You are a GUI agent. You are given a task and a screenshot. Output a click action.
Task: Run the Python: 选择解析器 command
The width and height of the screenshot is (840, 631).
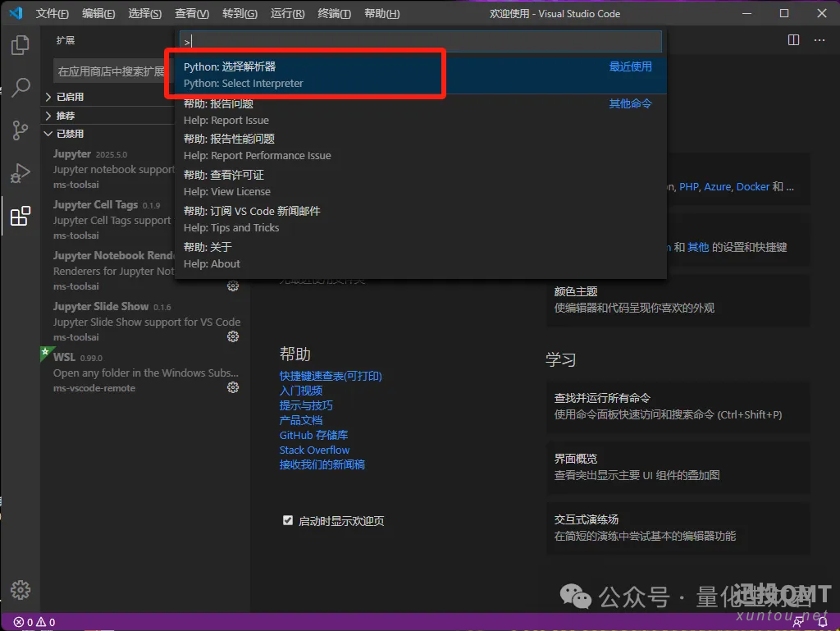point(421,75)
